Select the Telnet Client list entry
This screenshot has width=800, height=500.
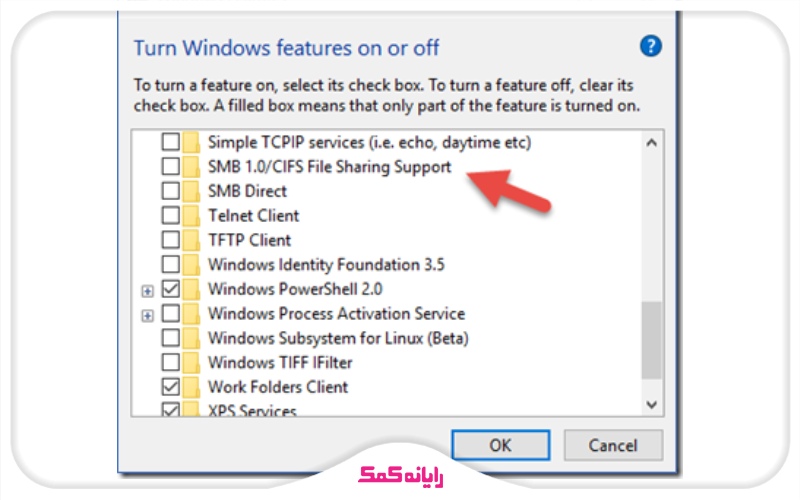[253, 215]
